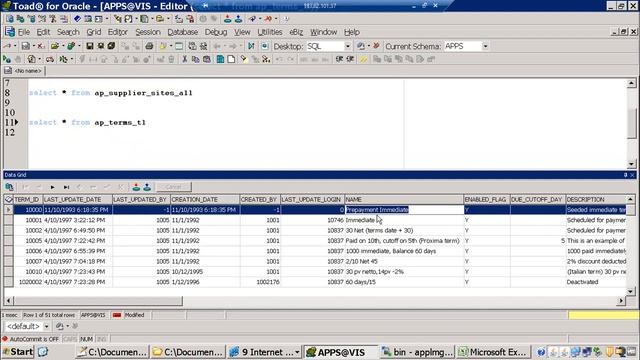
Task: Open the Current Schema APPS dropdown
Action: (485, 46)
